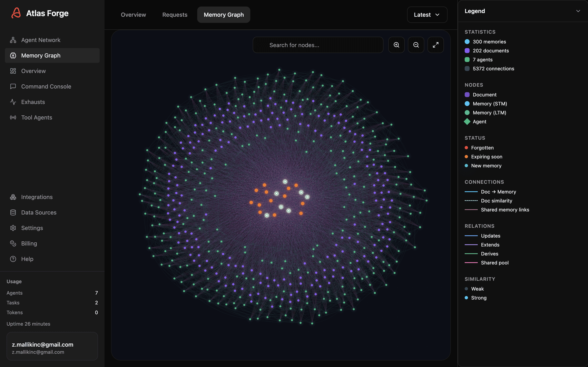
Task: Click the zoom out magnifier icon
Action: pyautogui.click(x=416, y=45)
